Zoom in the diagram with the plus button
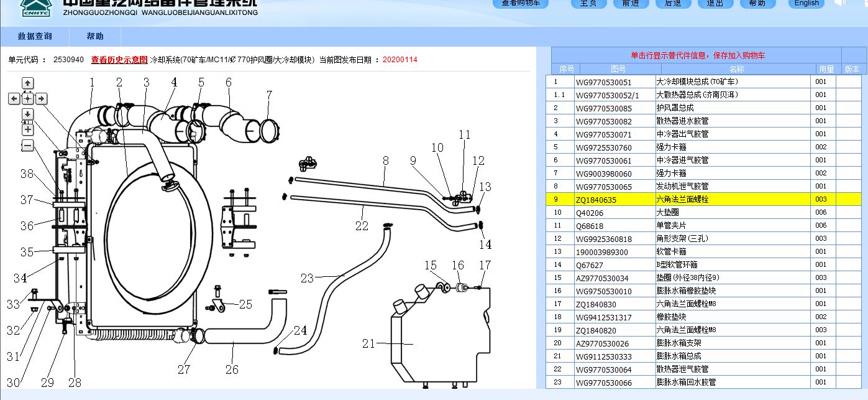The width and height of the screenshot is (868, 400). coord(28,129)
